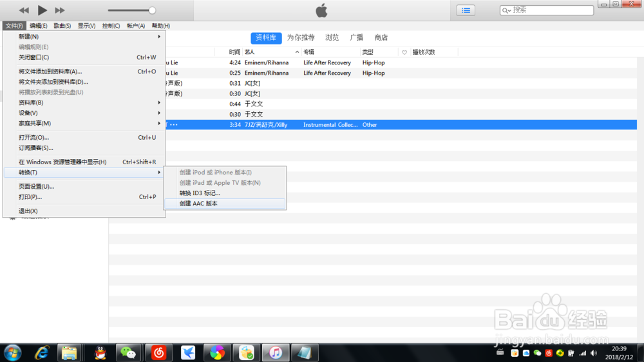Select 转换 ID3 标记... submenu item
This screenshot has width=644, height=362.
pyautogui.click(x=225, y=193)
